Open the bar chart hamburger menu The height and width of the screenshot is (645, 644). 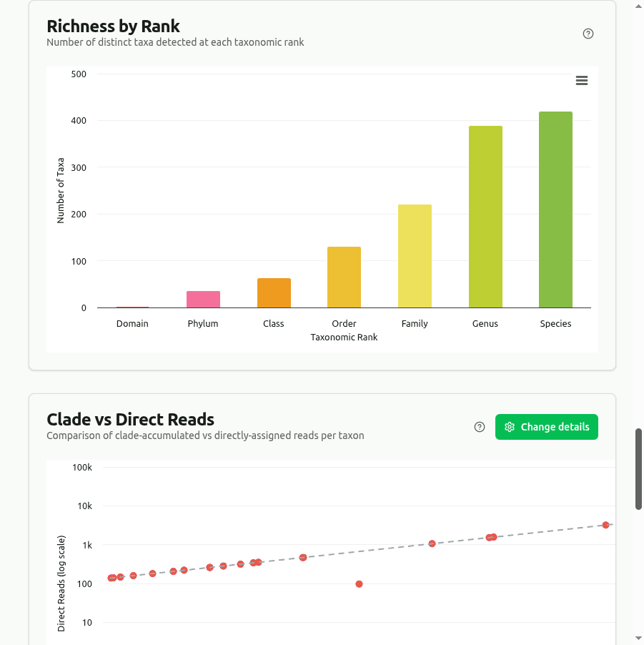[x=582, y=81]
